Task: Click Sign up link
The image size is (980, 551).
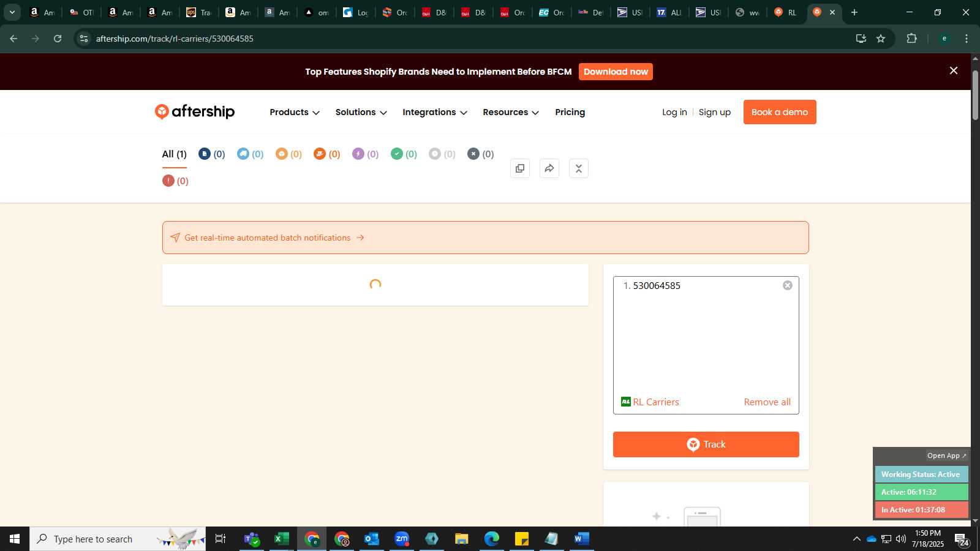Action: (x=715, y=112)
